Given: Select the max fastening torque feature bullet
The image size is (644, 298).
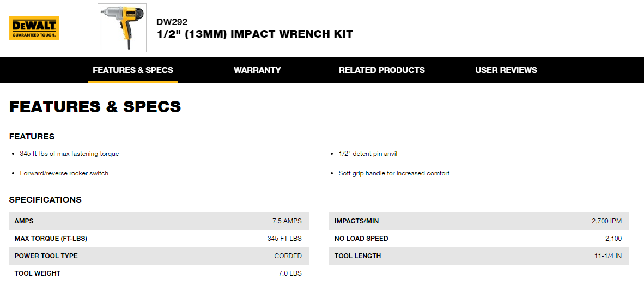Looking at the screenshot, I should tap(69, 154).
